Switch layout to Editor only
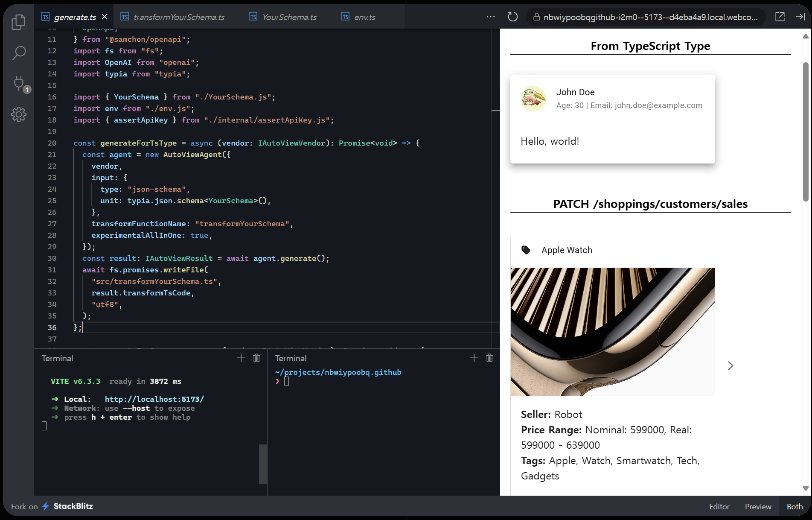Image resolution: width=812 pixels, height=520 pixels. (x=719, y=506)
